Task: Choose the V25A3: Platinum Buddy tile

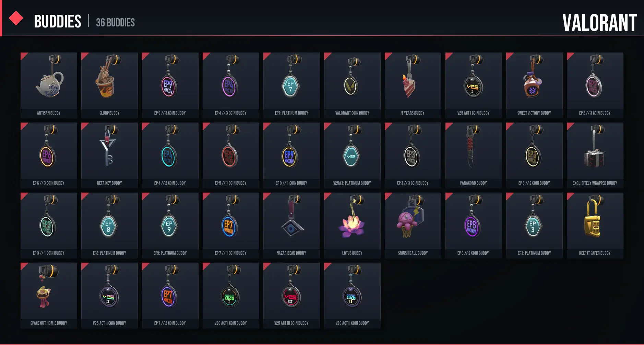Action: tap(352, 155)
